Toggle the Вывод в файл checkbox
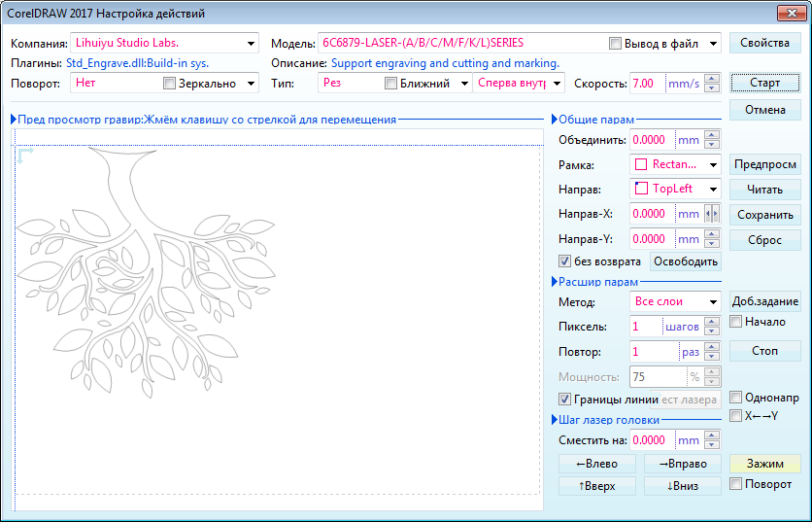 (615, 44)
